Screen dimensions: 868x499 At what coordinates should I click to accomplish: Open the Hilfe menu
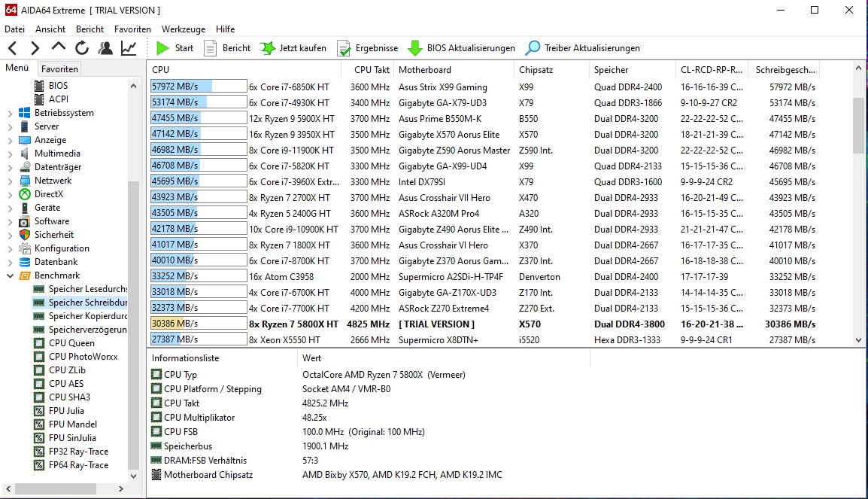226,29
